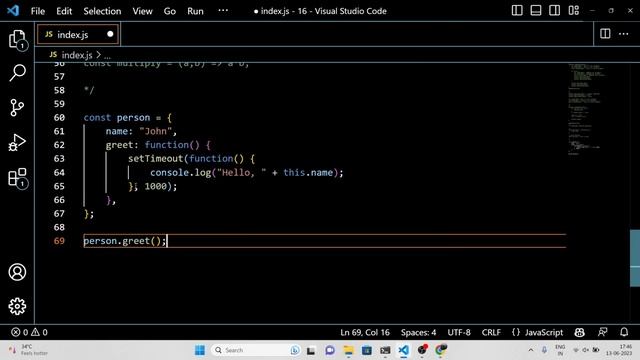640x360 pixels.
Task: Open the notifications bell
Action: click(624, 332)
